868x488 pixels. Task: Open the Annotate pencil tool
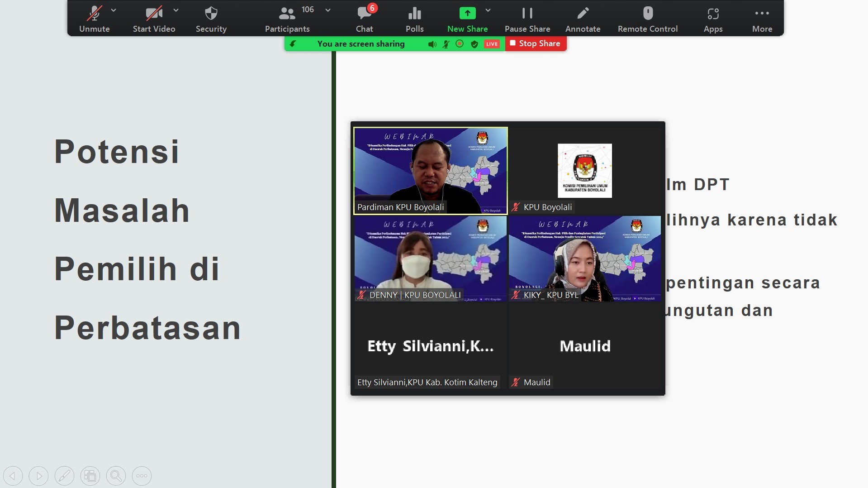(x=583, y=19)
